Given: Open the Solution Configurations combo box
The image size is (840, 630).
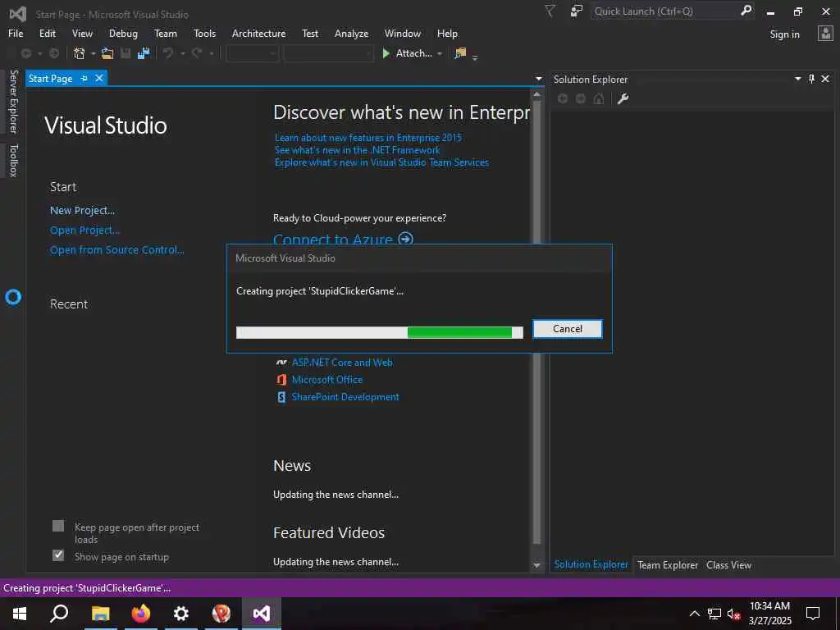Looking at the screenshot, I should point(253,53).
